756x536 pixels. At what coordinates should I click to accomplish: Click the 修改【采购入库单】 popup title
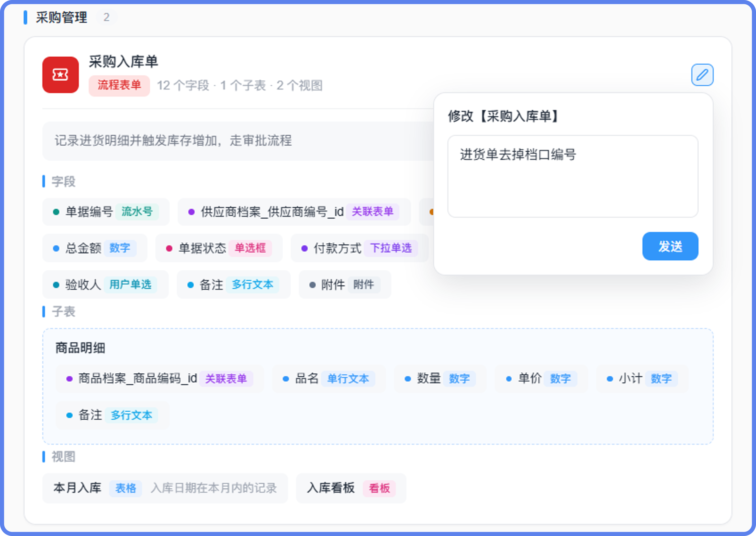pyautogui.click(x=503, y=116)
